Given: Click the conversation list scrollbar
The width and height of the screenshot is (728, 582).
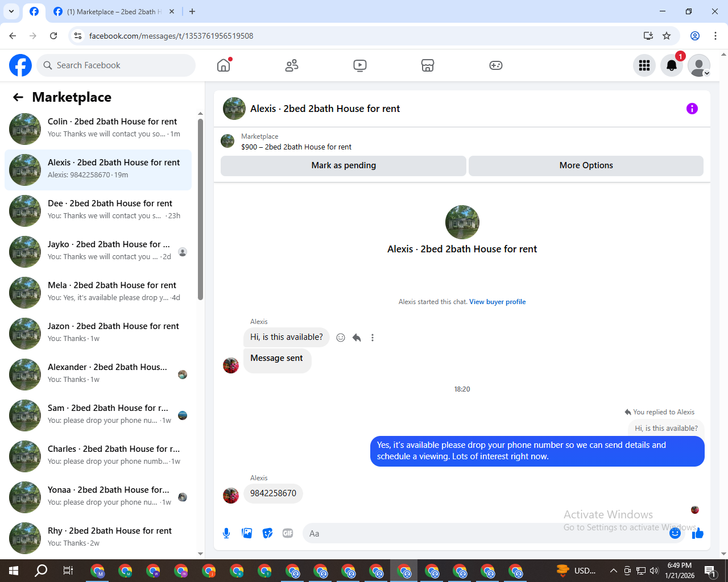Looking at the screenshot, I should tap(200, 209).
